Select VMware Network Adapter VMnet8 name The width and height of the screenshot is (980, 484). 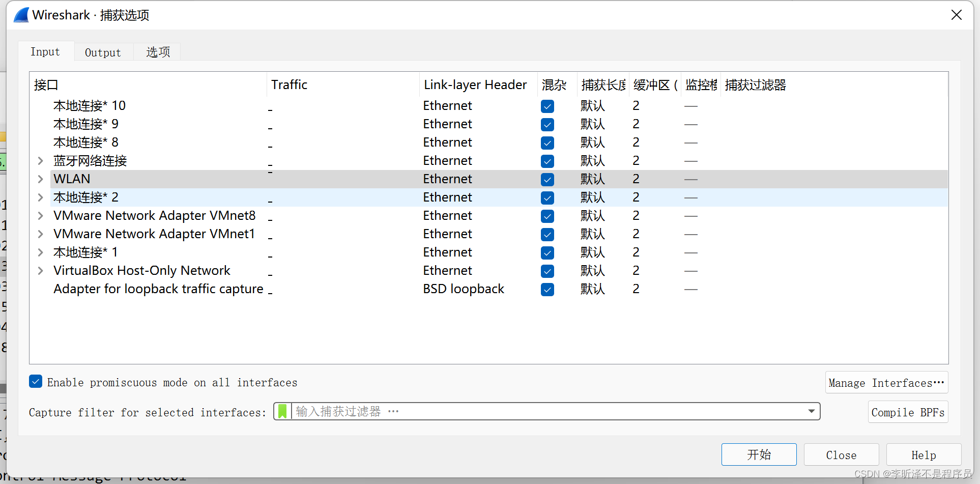tap(155, 216)
